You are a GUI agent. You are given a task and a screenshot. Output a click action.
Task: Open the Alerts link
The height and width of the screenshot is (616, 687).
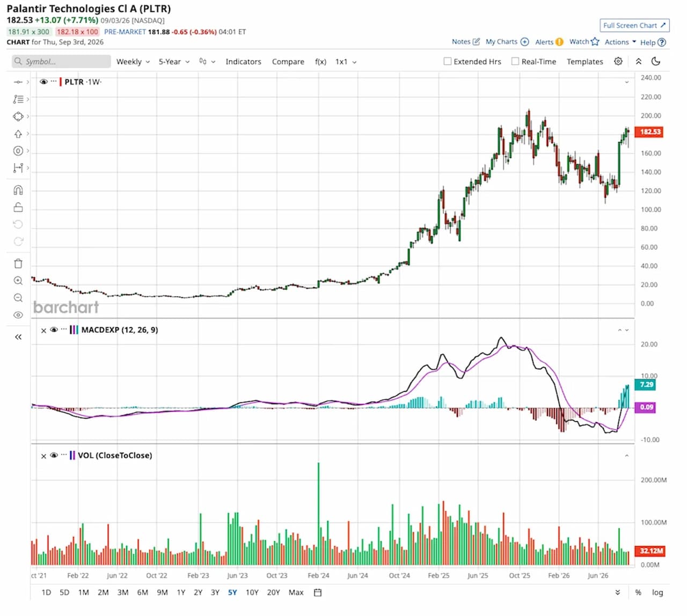tap(549, 42)
